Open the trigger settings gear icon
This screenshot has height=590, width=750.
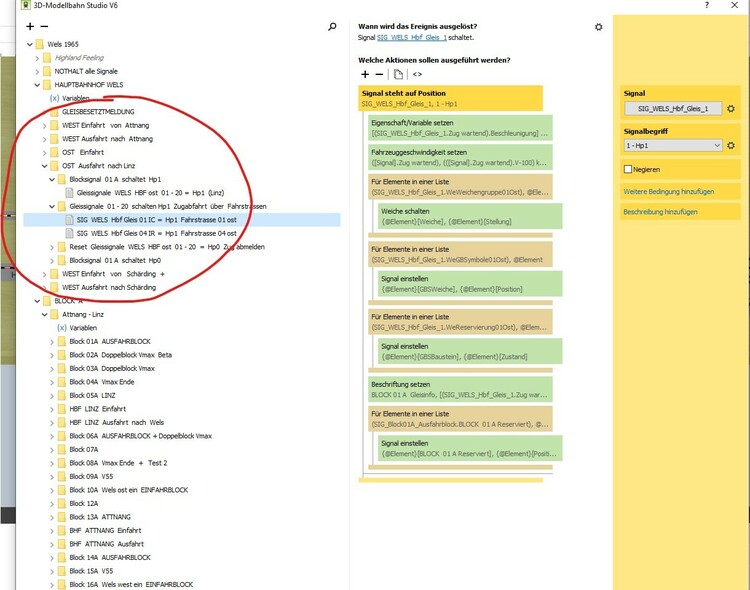(598, 27)
